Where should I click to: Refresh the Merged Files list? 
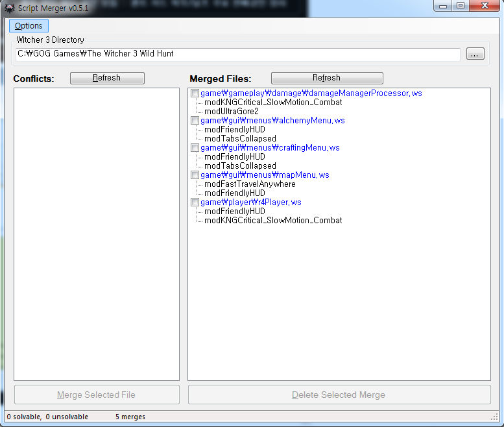[326, 78]
